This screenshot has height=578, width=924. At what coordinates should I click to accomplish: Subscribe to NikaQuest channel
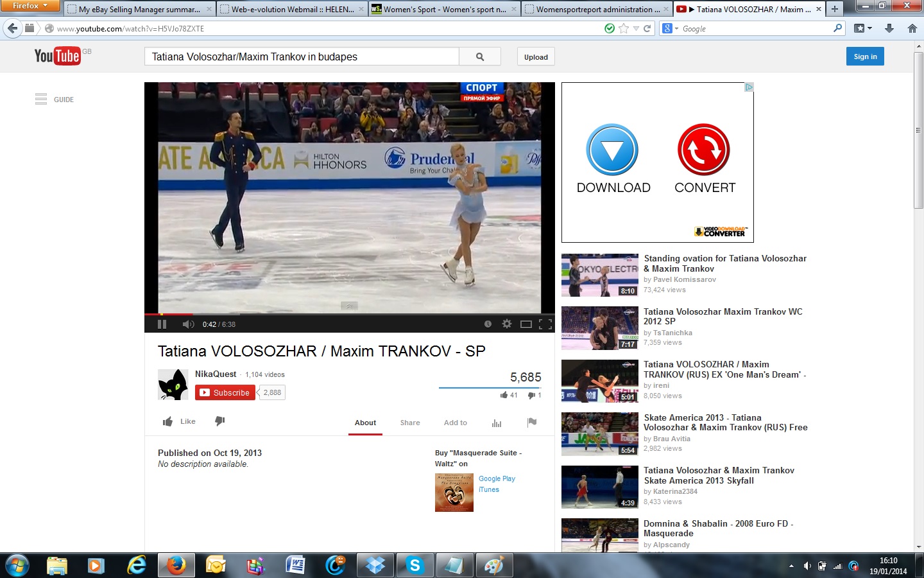pos(225,392)
